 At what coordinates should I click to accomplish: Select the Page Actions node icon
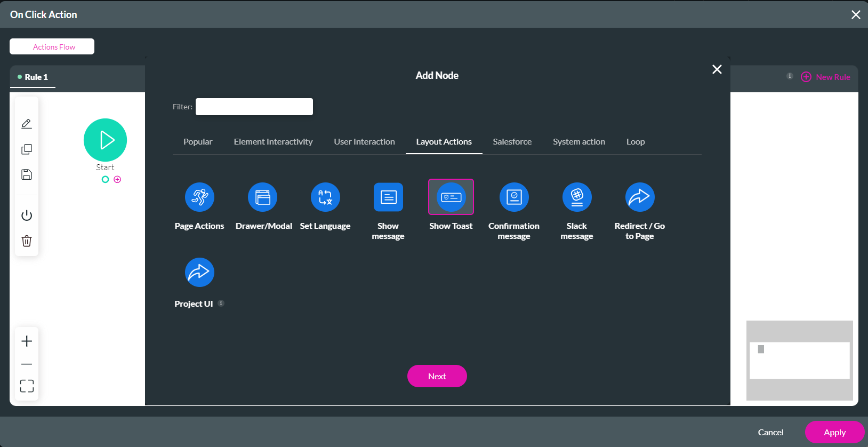click(199, 197)
